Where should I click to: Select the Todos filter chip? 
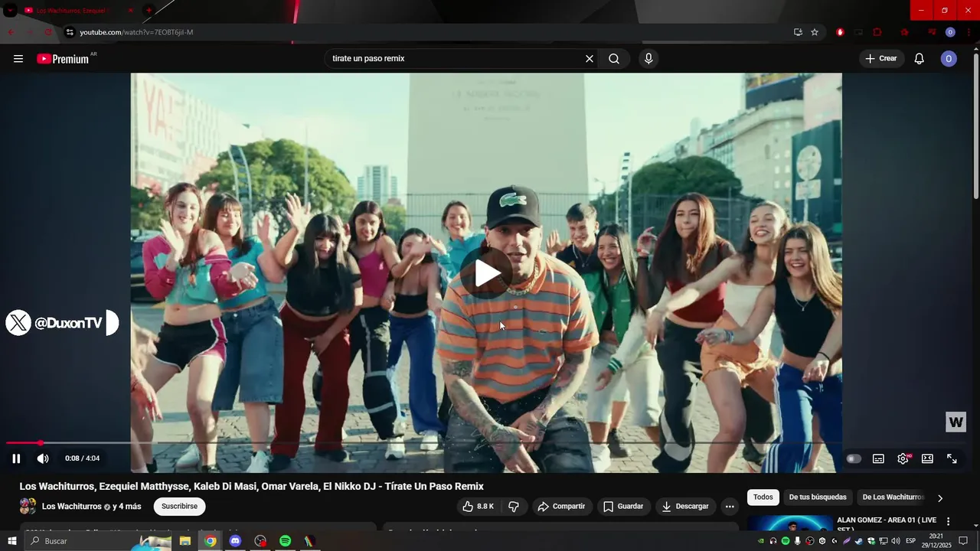pyautogui.click(x=763, y=497)
